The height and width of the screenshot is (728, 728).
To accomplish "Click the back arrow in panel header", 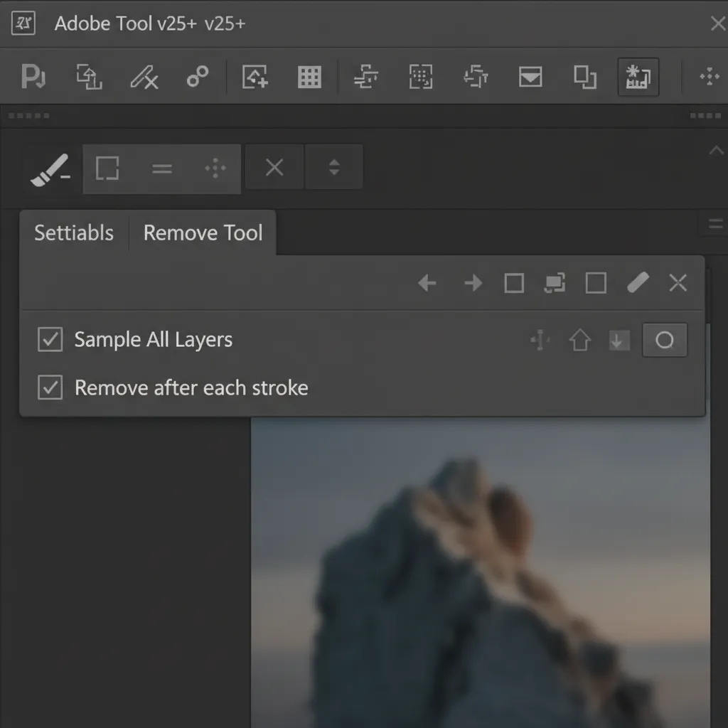I will (427, 283).
